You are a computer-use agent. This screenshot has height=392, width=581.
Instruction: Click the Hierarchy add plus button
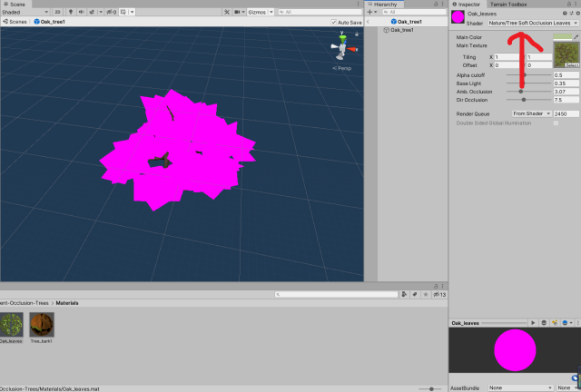[x=371, y=12]
